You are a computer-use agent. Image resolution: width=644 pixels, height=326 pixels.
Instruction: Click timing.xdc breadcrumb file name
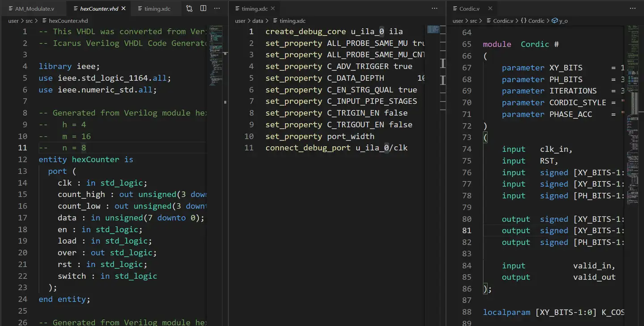coord(292,21)
